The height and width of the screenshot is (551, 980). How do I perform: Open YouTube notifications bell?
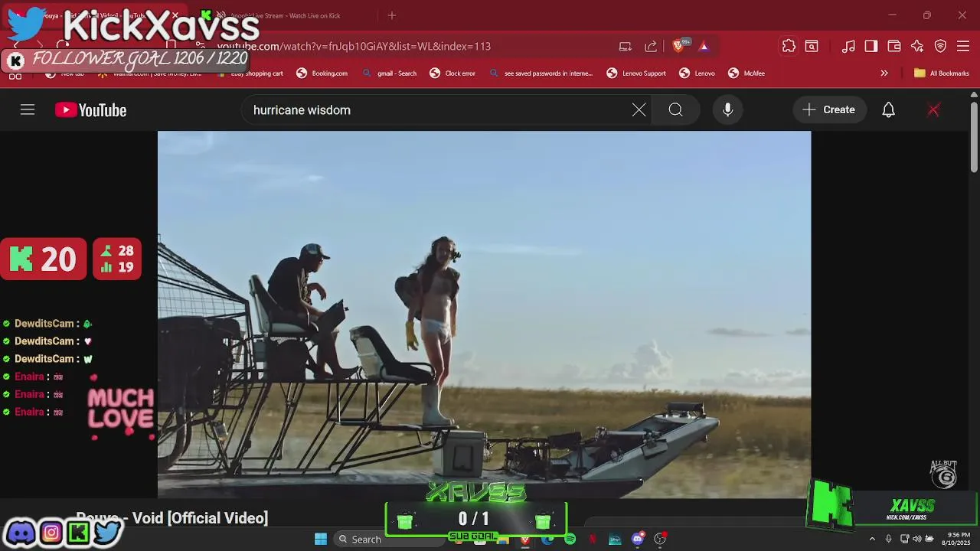888,110
